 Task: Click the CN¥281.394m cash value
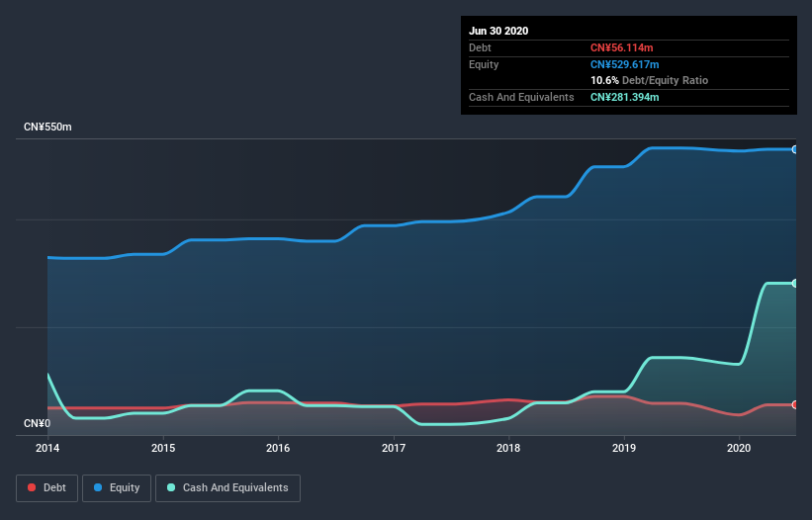(624, 97)
